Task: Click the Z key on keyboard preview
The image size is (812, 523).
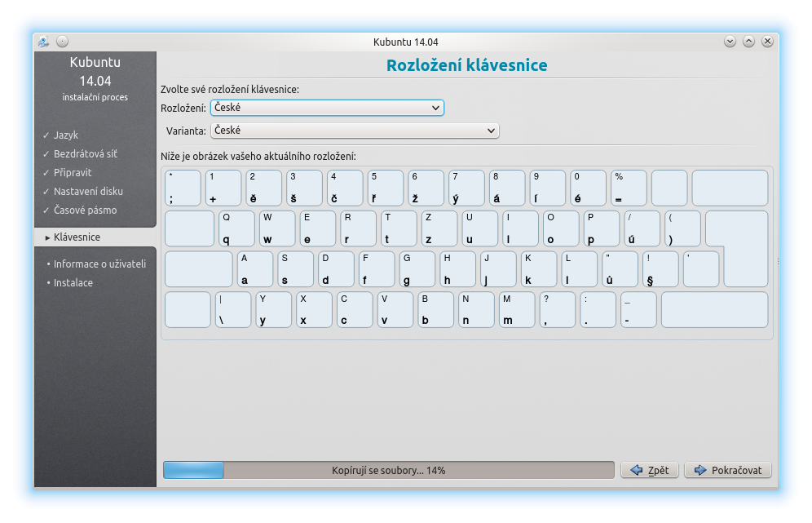Action: pyautogui.click(x=439, y=228)
